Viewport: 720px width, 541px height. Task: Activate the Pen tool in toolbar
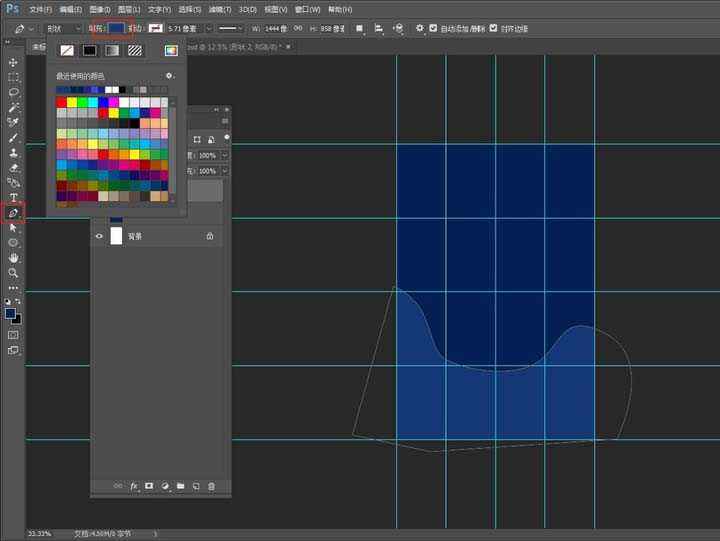click(13, 212)
